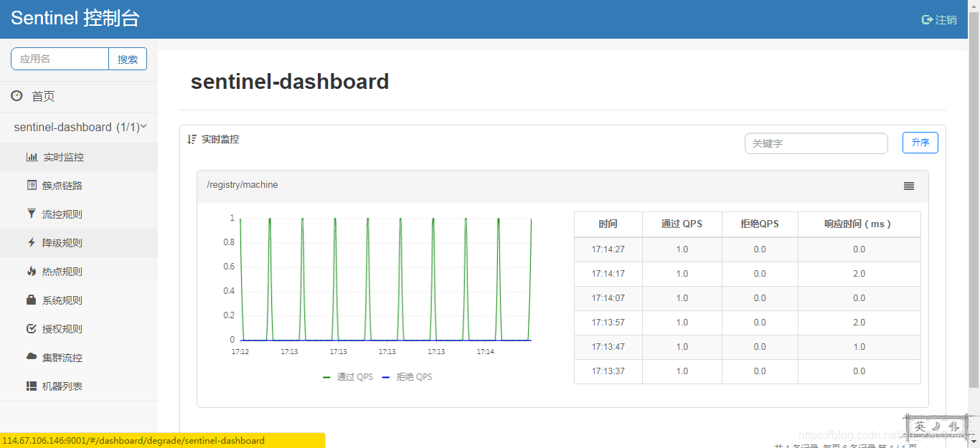980x448 pixels.
Task: Click the cloud icon for 集群流控
Action: click(32, 356)
